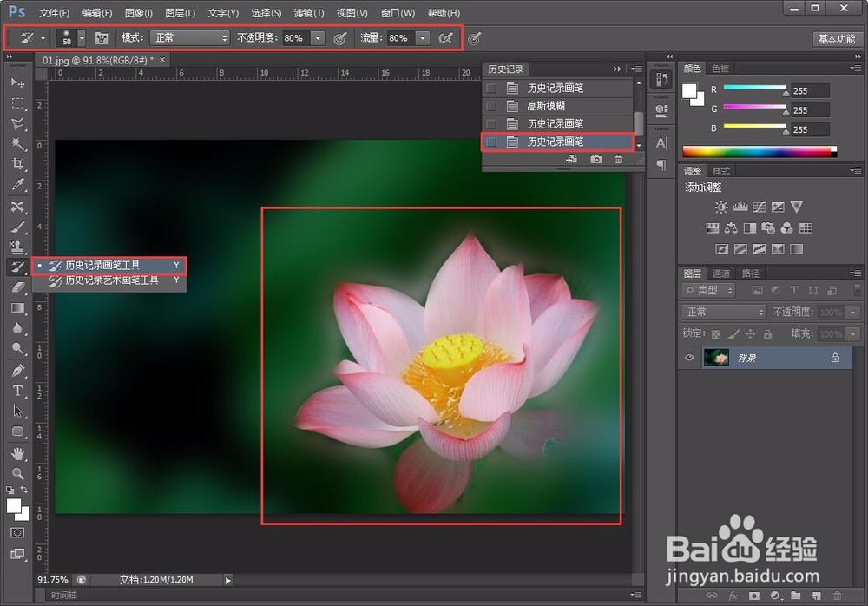Select the Hand tool
The width and height of the screenshot is (868, 606).
click(18, 453)
